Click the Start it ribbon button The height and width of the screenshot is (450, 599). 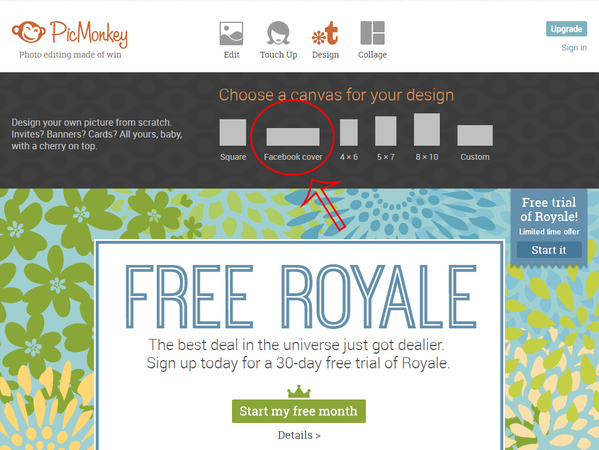(549, 250)
